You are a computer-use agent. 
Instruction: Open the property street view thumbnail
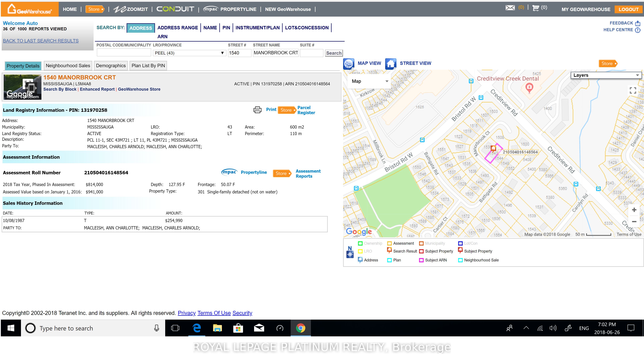[22, 87]
